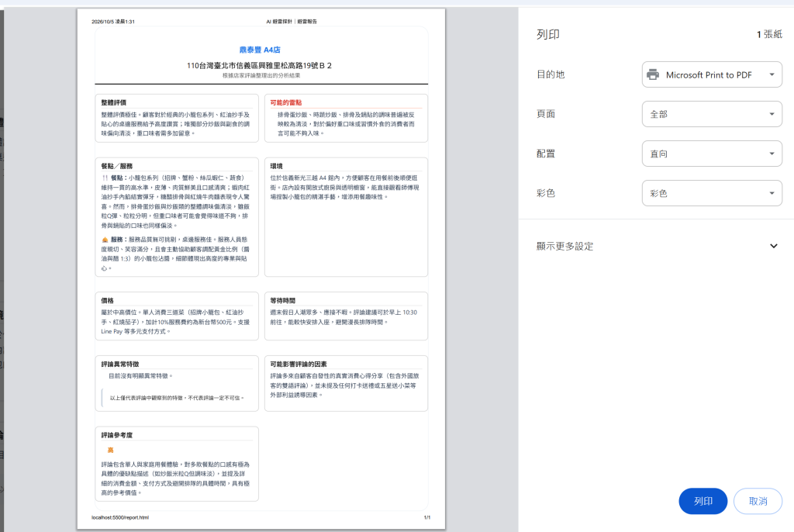Click the 鼎泰豐 A4店 title link
The image size is (794, 532).
point(260,50)
